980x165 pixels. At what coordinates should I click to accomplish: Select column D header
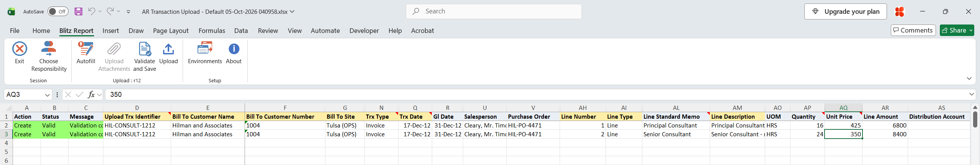click(137, 108)
